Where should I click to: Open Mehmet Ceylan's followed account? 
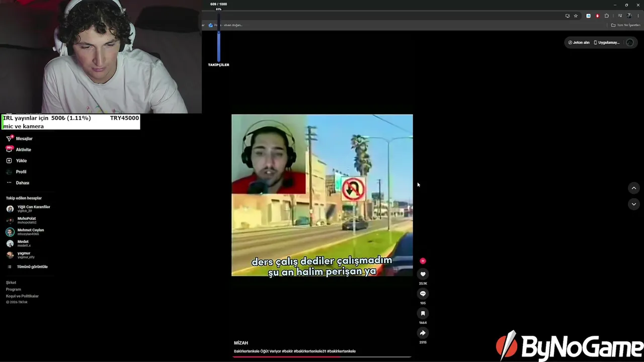tap(25, 232)
